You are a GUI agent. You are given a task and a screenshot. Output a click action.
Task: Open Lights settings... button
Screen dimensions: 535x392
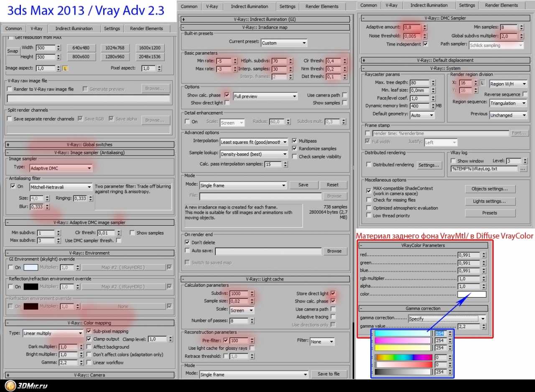(489, 201)
